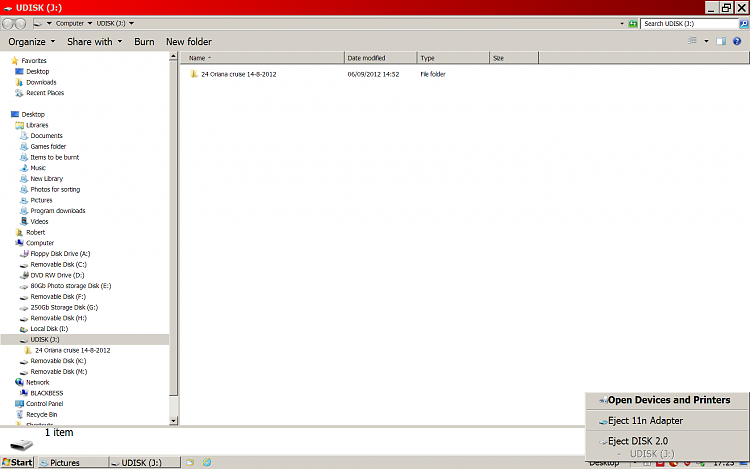Click the navigation pane scroll down arrow
Screen dimensions: 750x469
pyautogui.click(x=173, y=421)
